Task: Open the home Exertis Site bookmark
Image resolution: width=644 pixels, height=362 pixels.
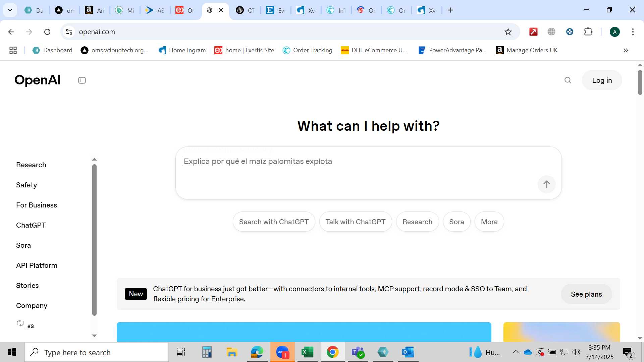Action: pyautogui.click(x=244, y=50)
